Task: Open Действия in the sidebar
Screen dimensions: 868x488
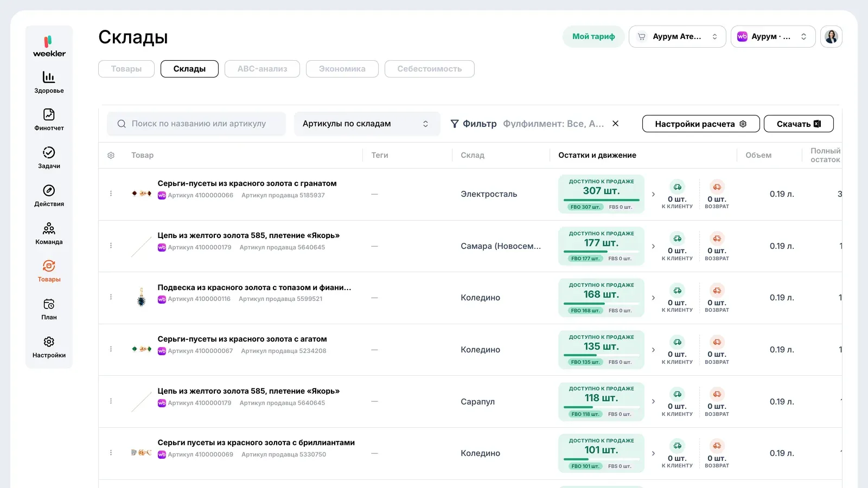Action: click(x=49, y=195)
